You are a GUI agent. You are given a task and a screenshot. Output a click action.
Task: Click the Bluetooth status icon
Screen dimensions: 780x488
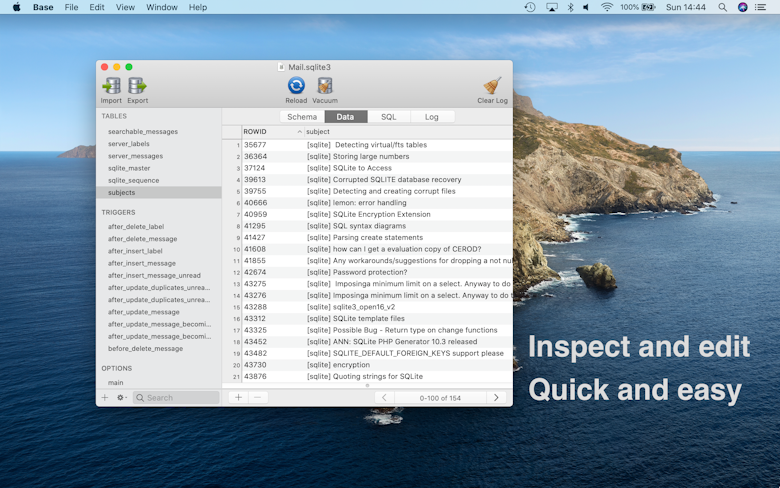(571, 7)
